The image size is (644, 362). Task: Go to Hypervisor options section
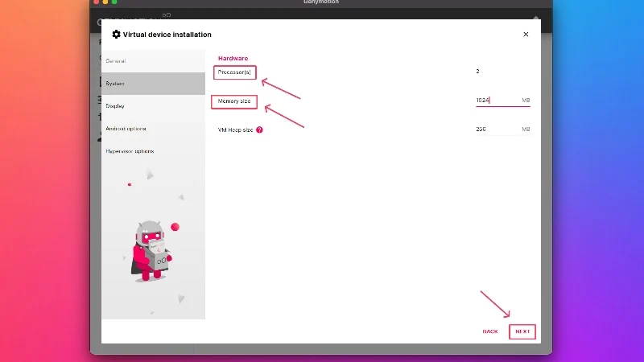(153, 151)
